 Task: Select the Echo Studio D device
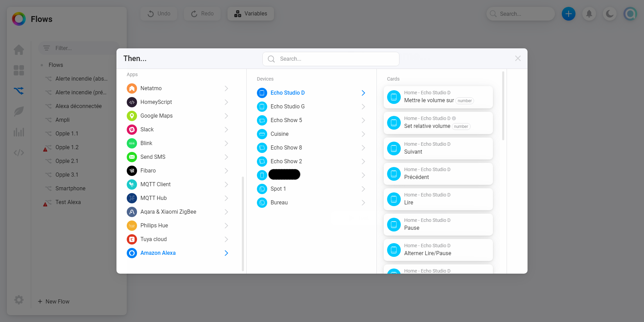311,93
